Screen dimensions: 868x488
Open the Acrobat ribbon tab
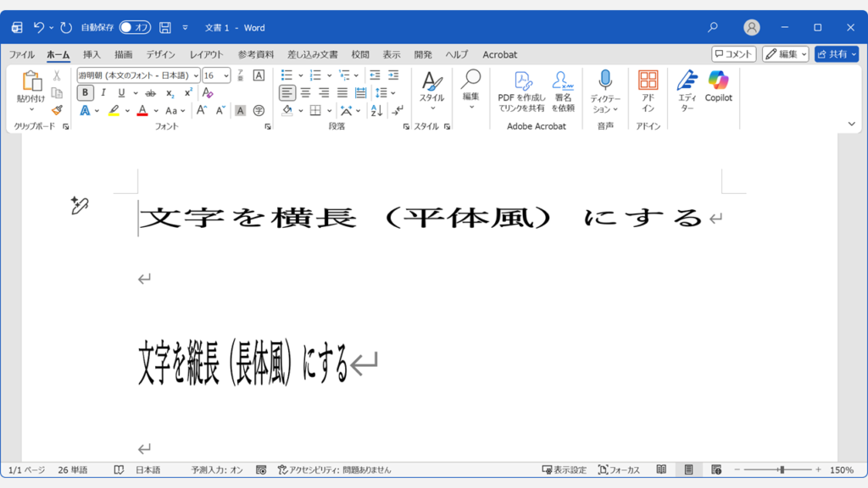click(x=499, y=54)
